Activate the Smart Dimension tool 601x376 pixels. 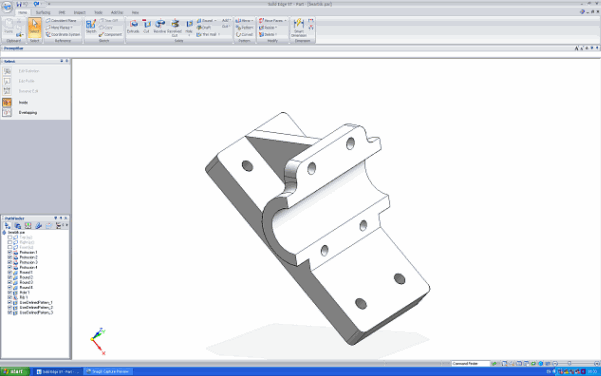(299, 28)
